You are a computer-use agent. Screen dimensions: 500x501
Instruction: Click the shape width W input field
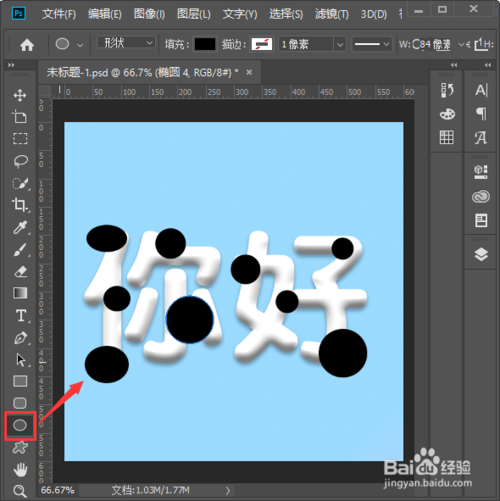(432, 44)
